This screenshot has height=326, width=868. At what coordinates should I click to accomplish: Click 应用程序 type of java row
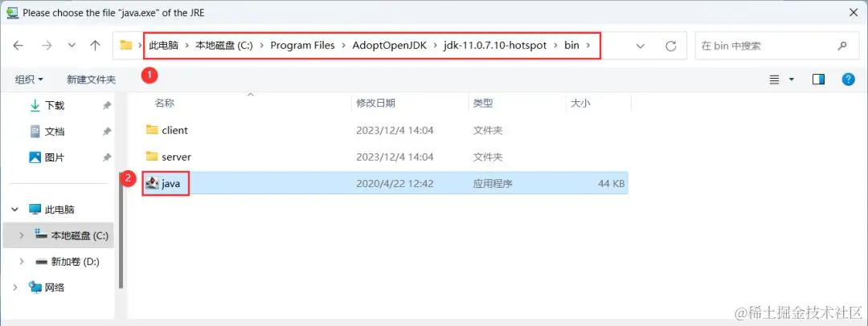pyautogui.click(x=493, y=183)
